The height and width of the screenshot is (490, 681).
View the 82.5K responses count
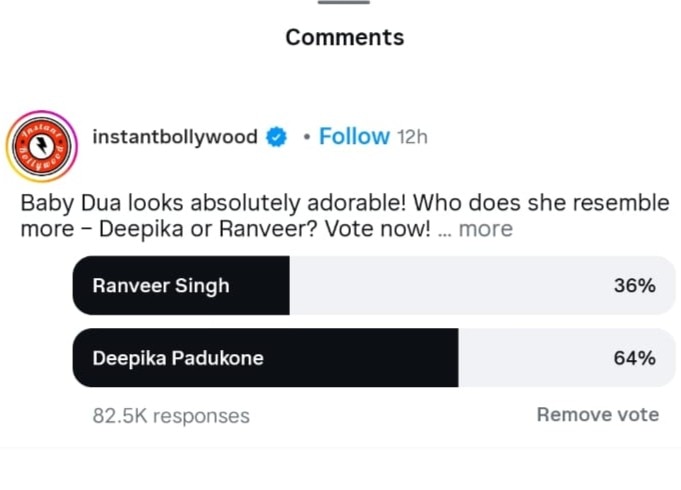pos(171,415)
